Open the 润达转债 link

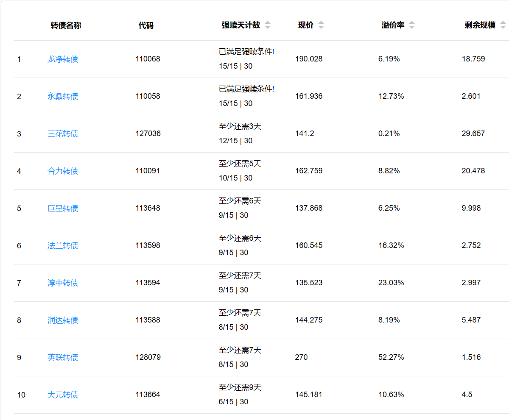(63, 320)
